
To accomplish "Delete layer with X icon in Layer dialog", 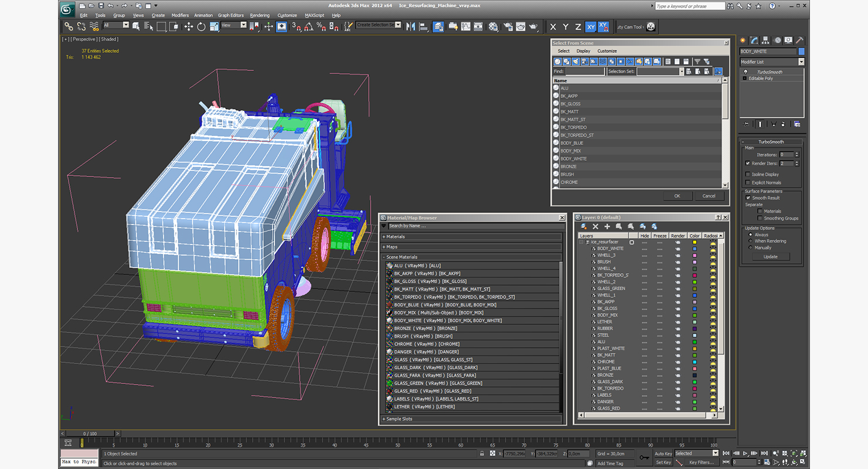I will coord(595,226).
